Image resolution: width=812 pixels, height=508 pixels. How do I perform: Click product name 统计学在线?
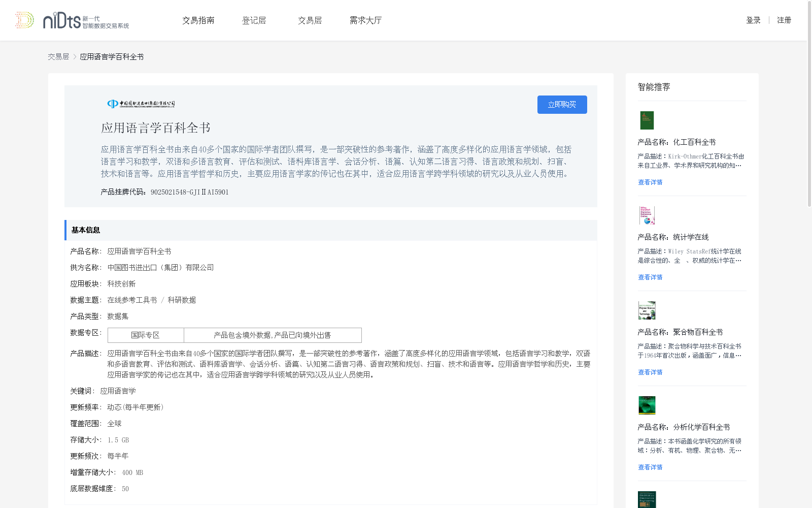point(691,237)
